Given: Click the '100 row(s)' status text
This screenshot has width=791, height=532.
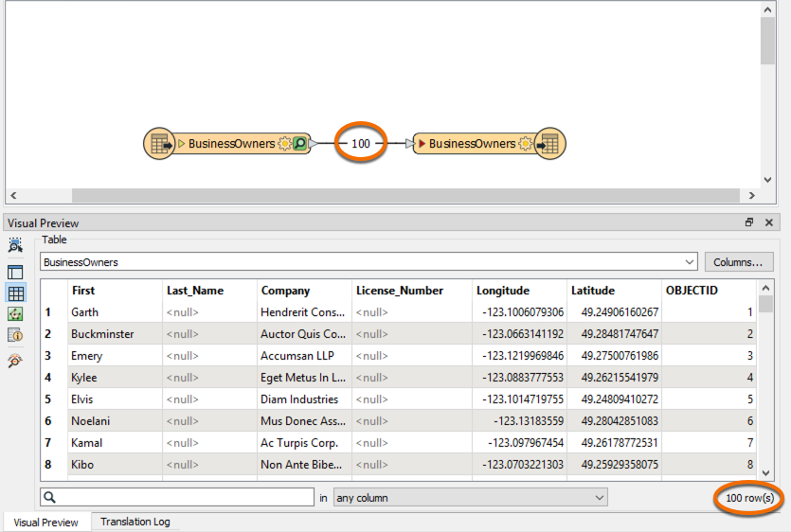Looking at the screenshot, I should (x=749, y=498).
